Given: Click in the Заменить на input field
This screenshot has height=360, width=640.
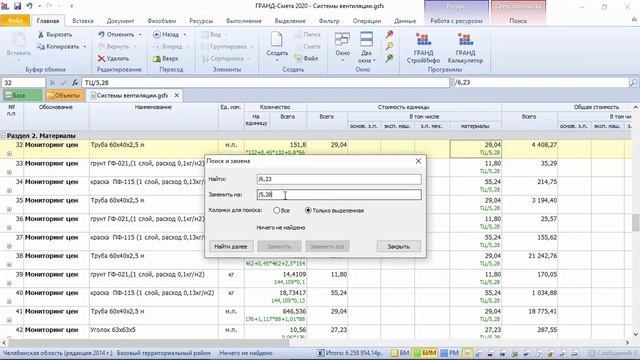Looking at the screenshot, I should coord(339,195).
